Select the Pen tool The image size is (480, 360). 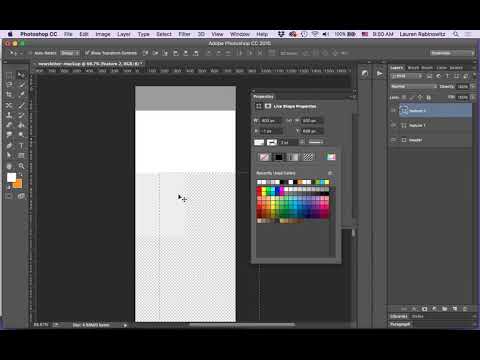(9, 145)
